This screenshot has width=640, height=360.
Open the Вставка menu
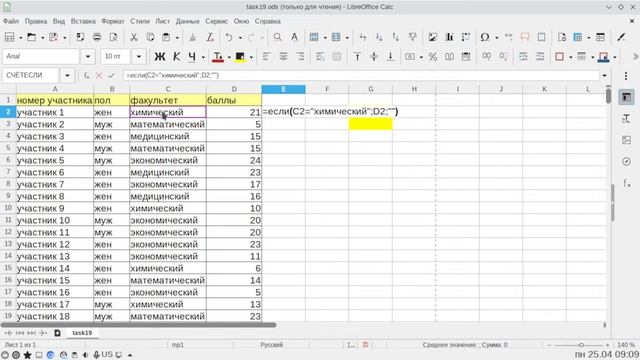point(83,21)
